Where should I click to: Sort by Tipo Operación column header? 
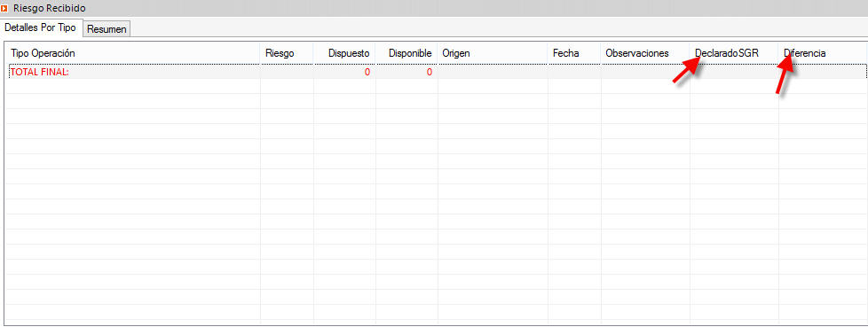point(133,53)
